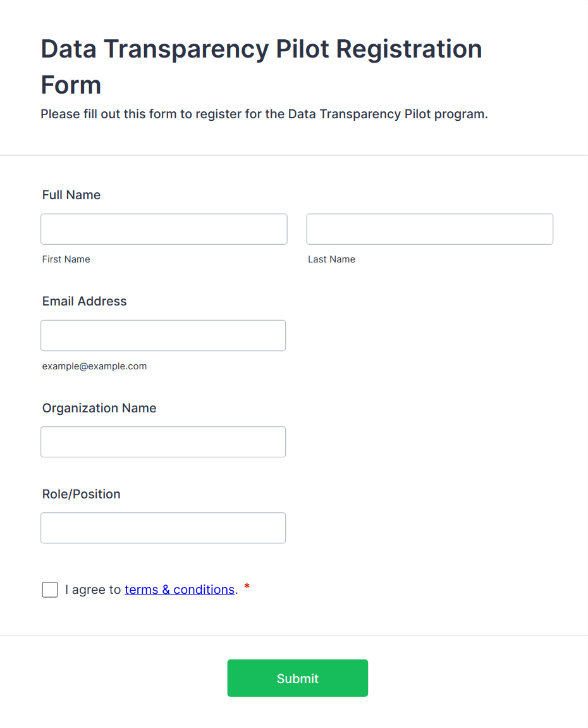Click the example@example.com hint text
This screenshot has width=588, height=728.
pos(94,366)
